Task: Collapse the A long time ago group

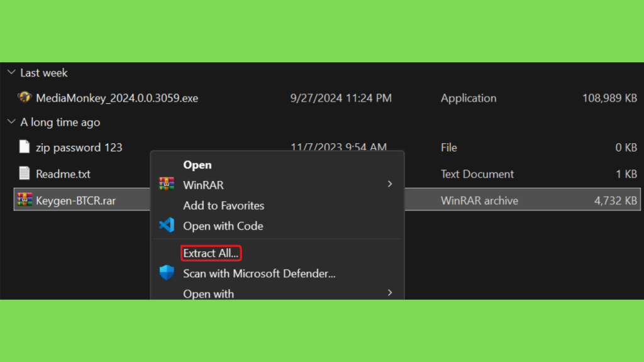Action: pyautogui.click(x=11, y=121)
